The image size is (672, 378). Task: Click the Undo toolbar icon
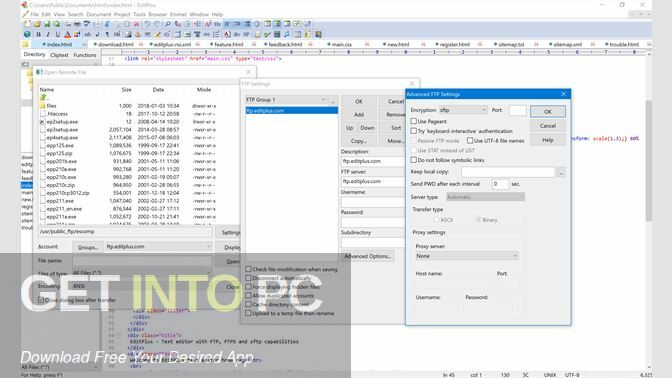click(x=147, y=24)
